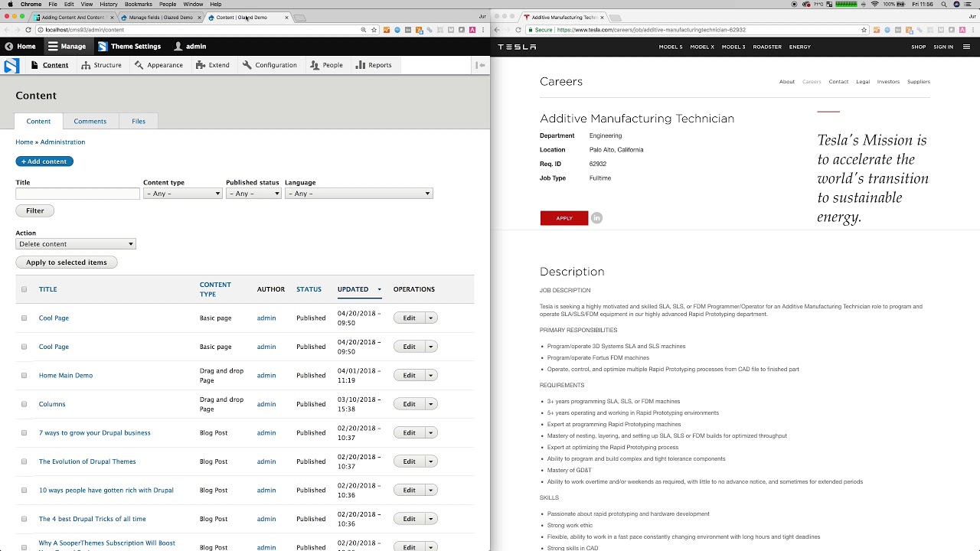Viewport: 980px width, 551px height.
Task: Select the 7 ways to grow your Drupal business row checkbox
Action: pyautogui.click(x=24, y=433)
